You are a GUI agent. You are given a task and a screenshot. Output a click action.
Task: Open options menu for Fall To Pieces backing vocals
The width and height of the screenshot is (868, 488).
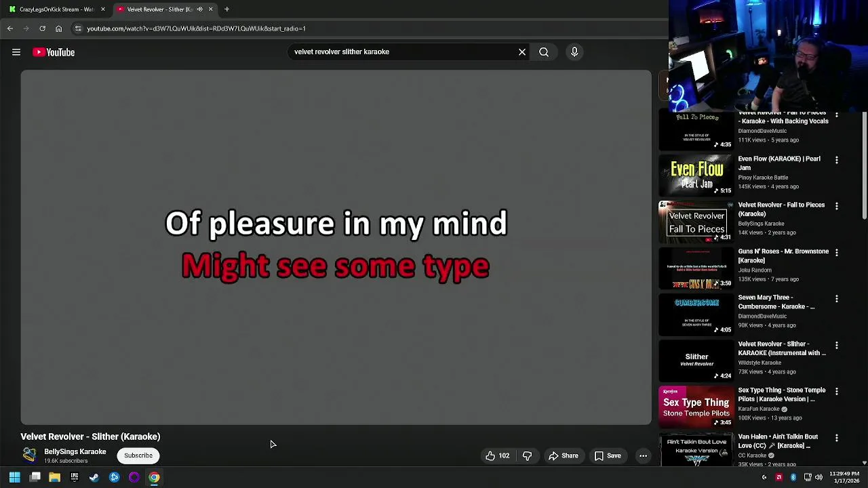(837, 115)
